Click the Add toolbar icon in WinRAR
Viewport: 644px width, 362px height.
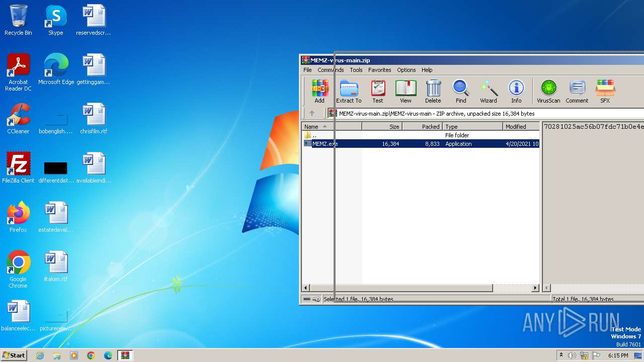[x=319, y=92]
